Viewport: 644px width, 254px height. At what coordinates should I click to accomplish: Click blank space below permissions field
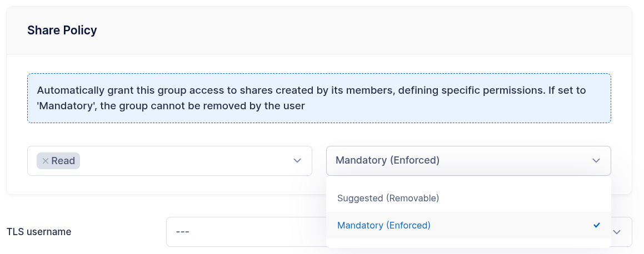167,185
